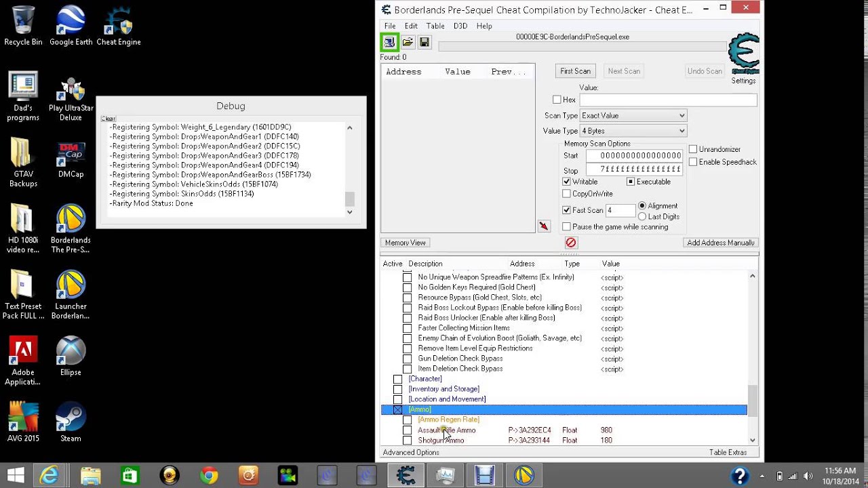Open the AVG 2015 desktop icon
The image size is (868, 488).
click(23, 422)
